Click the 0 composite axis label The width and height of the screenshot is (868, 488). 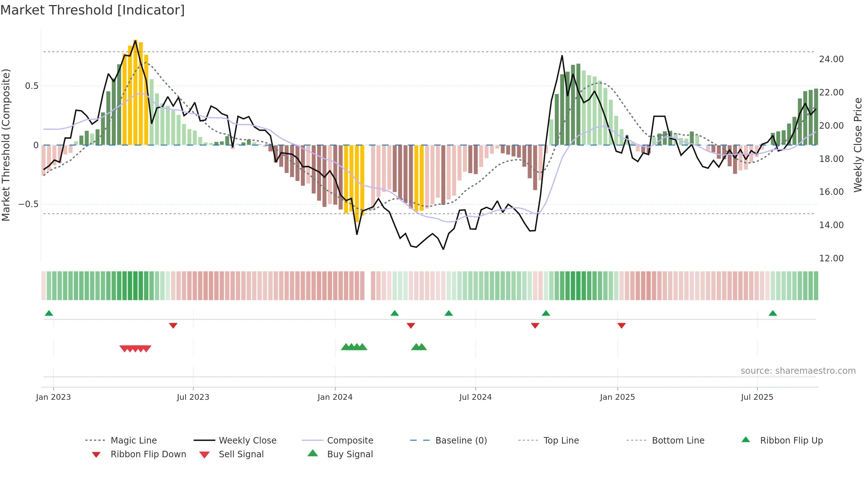pos(36,145)
